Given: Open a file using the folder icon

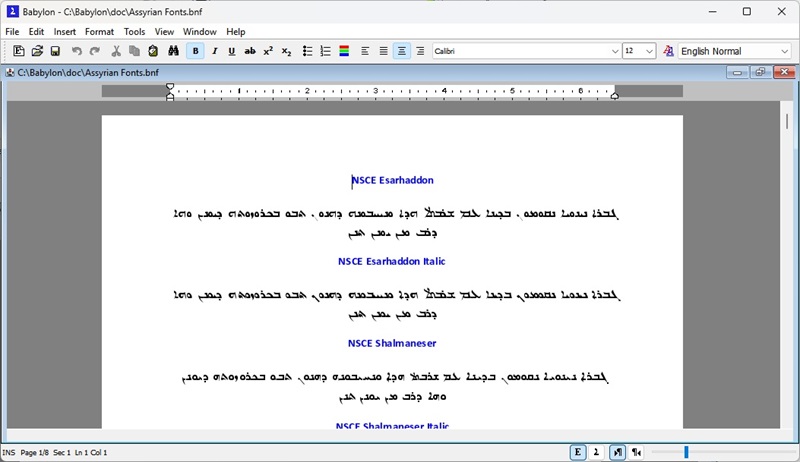Looking at the screenshot, I should (37, 51).
